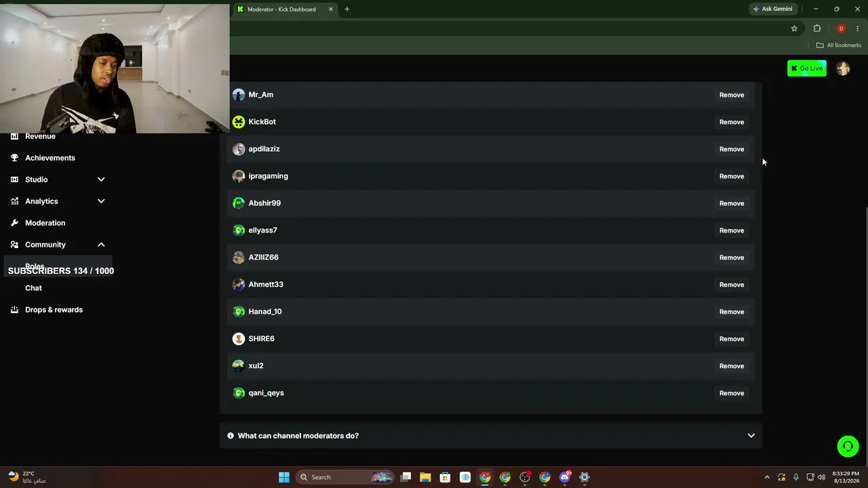Viewport: 868px width, 488px height.
Task: Click the username ellyass7
Action: tap(262, 230)
